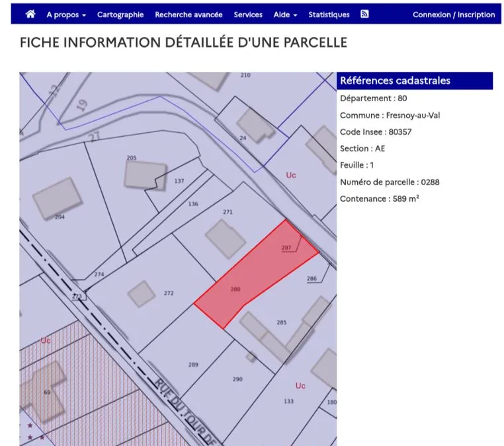Expand the A propos dropdown menu

(x=66, y=15)
